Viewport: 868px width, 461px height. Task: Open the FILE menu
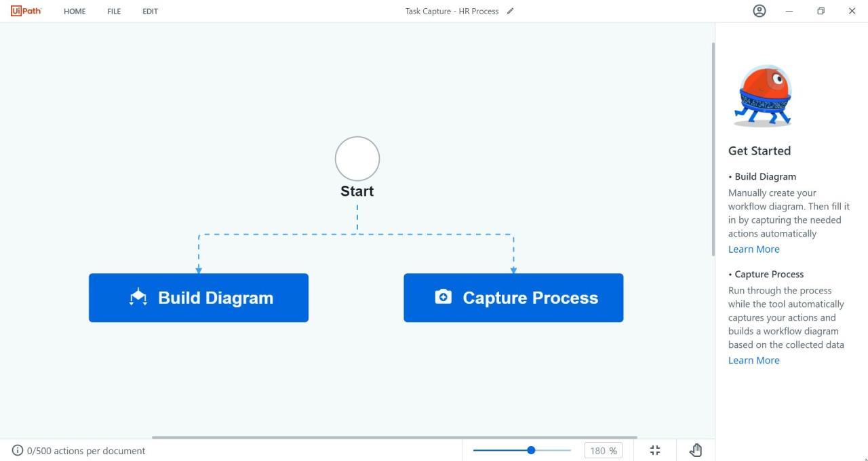(x=114, y=12)
